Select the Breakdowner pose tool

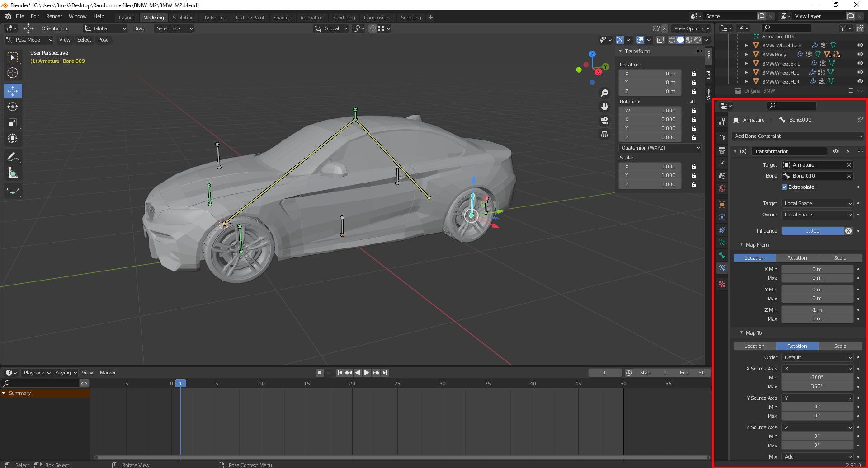coord(13,191)
